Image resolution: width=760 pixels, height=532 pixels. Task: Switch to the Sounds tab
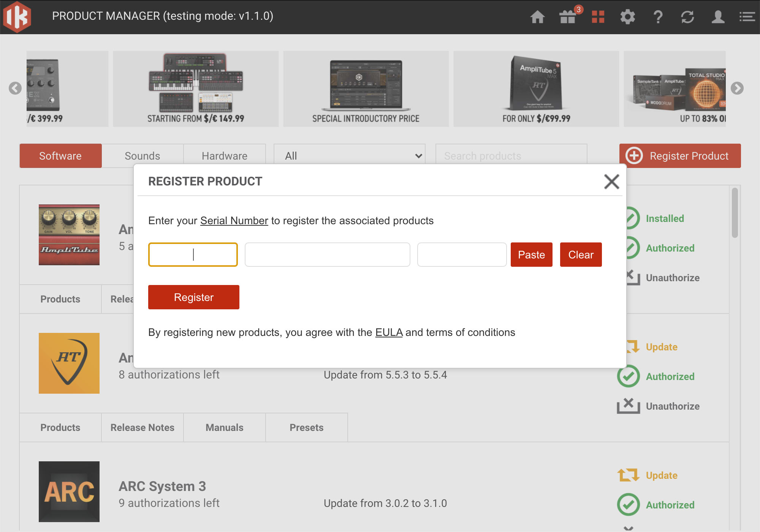(x=142, y=156)
